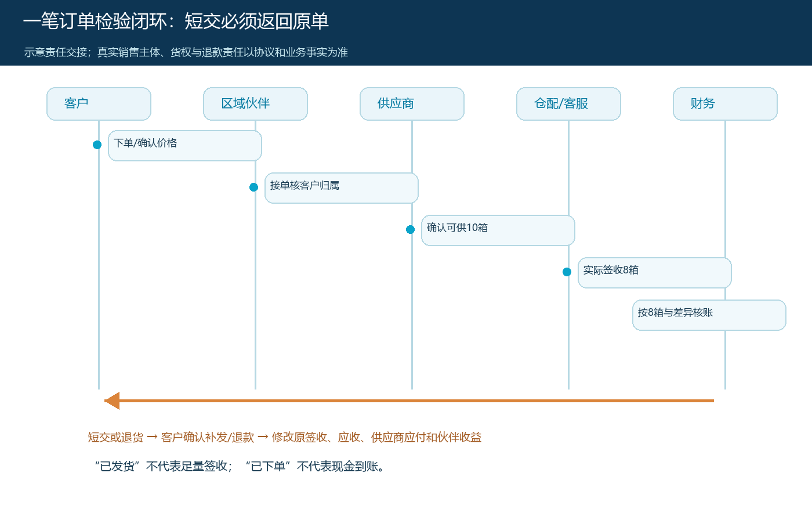
Task: Select the 下单/确认价格 message box
Action: click(185, 146)
